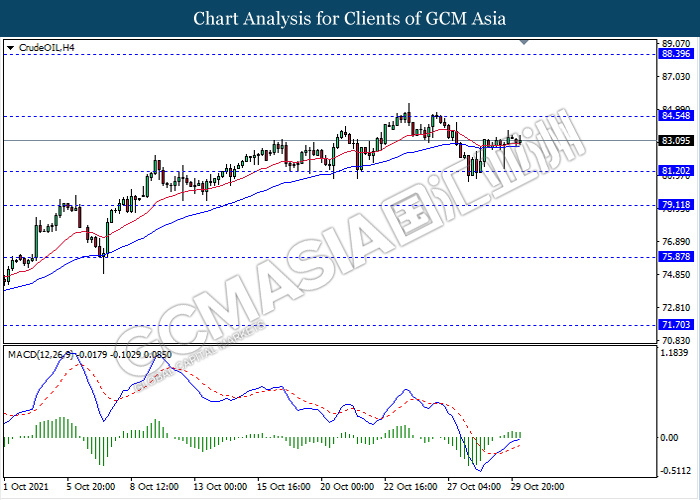Viewport: 700px width, 500px height.
Task: Select the 88.396 price level label
Action: point(676,54)
